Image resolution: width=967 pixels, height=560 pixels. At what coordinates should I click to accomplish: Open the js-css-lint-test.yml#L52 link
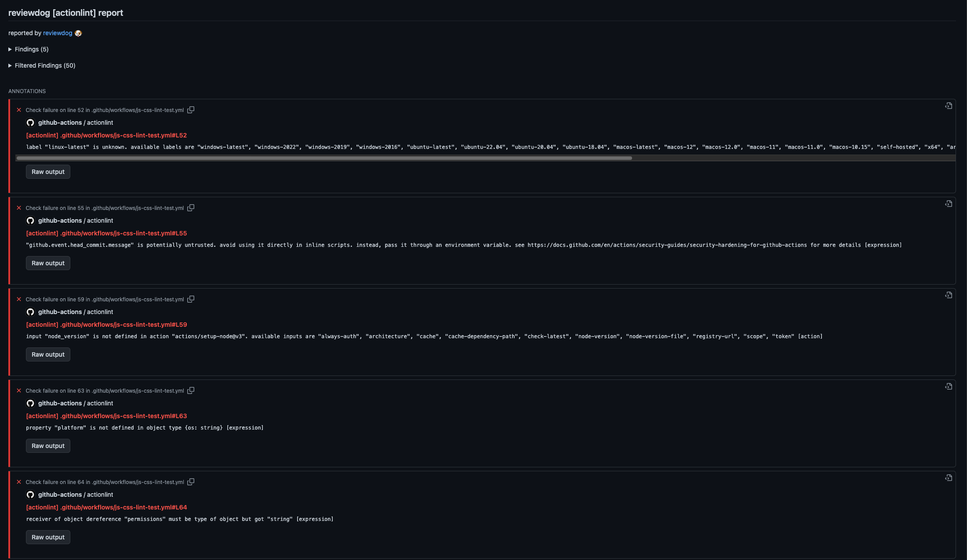pos(106,135)
